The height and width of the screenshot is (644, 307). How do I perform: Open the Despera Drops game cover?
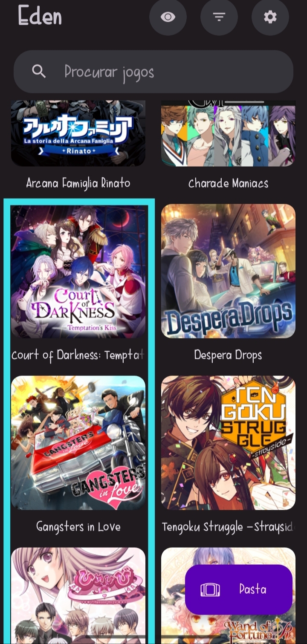pyautogui.click(x=228, y=271)
